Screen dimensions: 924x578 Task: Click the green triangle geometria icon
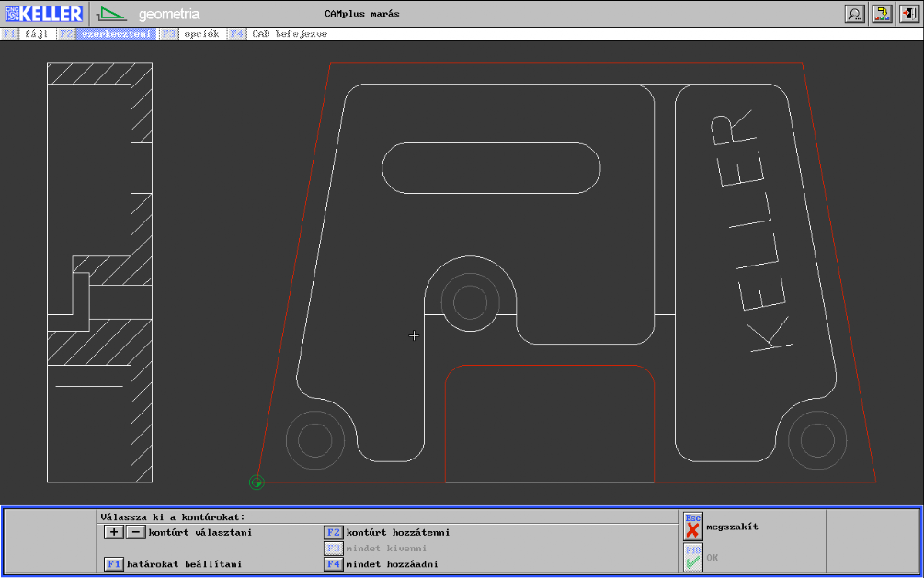click(110, 14)
